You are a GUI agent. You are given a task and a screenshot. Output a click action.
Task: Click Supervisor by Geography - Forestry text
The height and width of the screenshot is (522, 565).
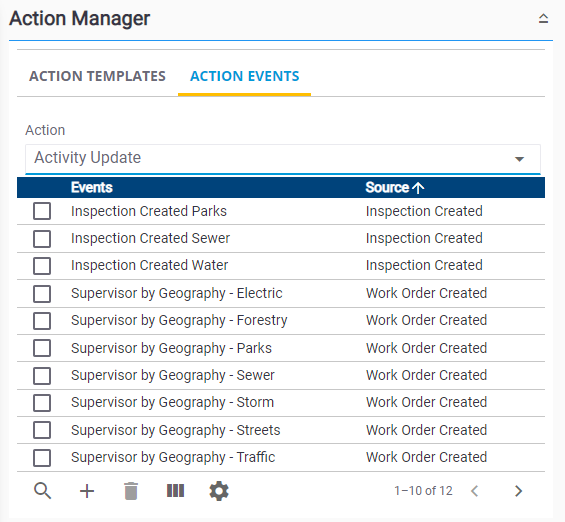(x=179, y=320)
